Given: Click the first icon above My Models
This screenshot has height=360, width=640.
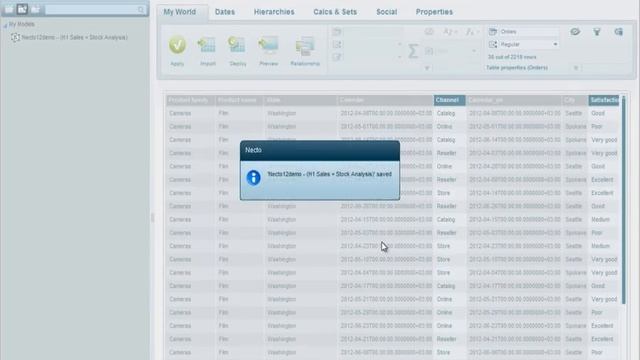Looking at the screenshot, I should click(9, 9).
